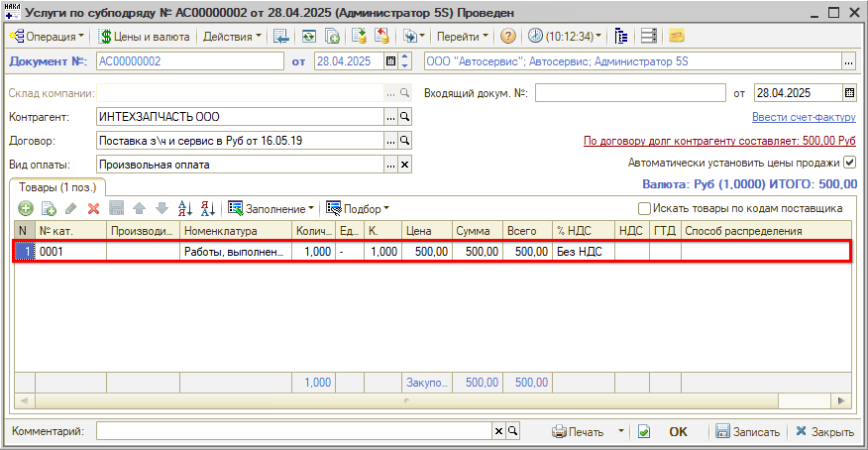Click the document structure tree icon
The width and height of the screenshot is (868, 450).
pyautogui.click(x=621, y=37)
